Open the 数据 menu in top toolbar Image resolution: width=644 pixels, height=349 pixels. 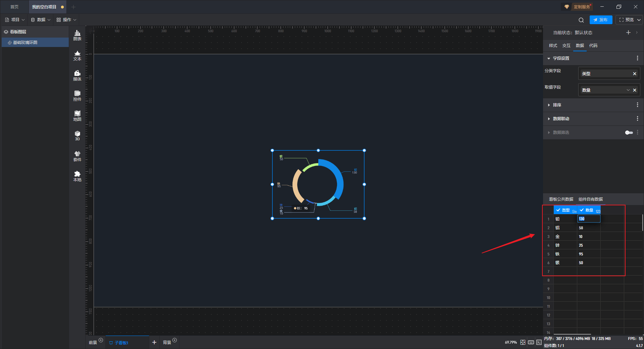[x=41, y=20]
